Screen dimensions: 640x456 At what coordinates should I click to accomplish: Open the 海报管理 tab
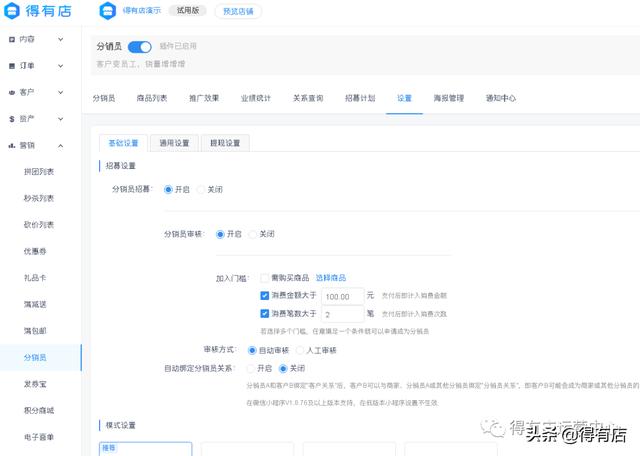[x=449, y=98]
